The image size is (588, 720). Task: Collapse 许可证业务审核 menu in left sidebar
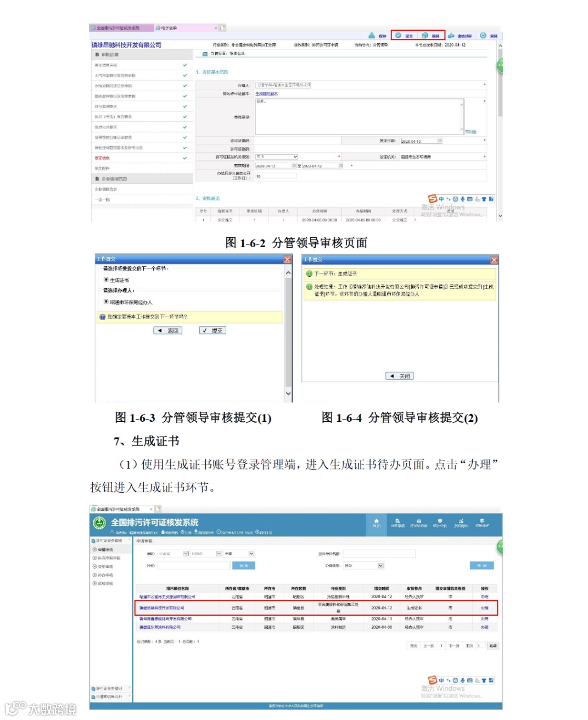[111, 541]
